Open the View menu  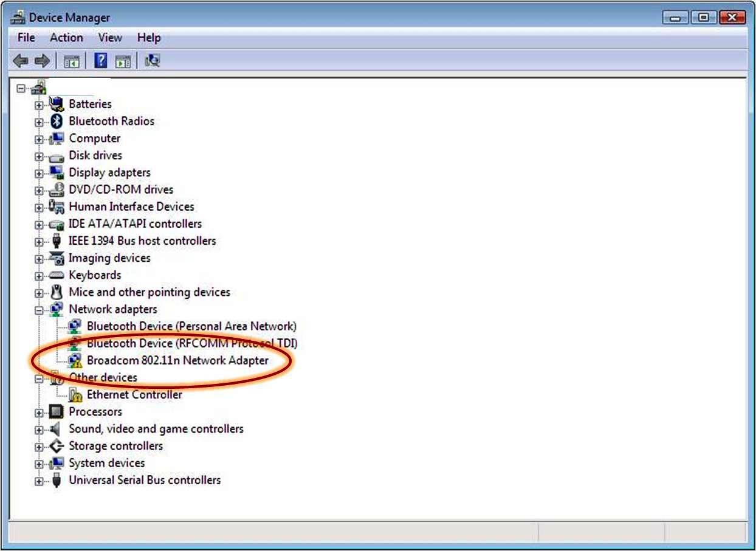pos(110,38)
